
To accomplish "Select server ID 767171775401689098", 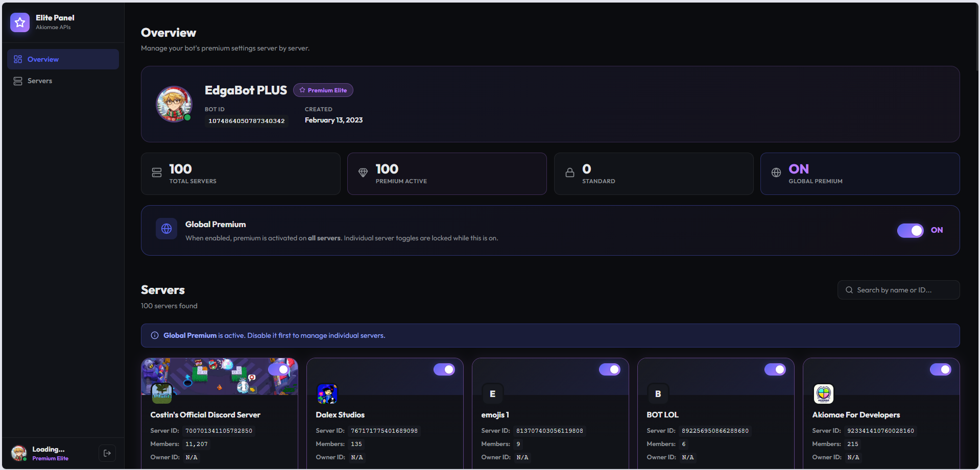I will pos(384,431).
